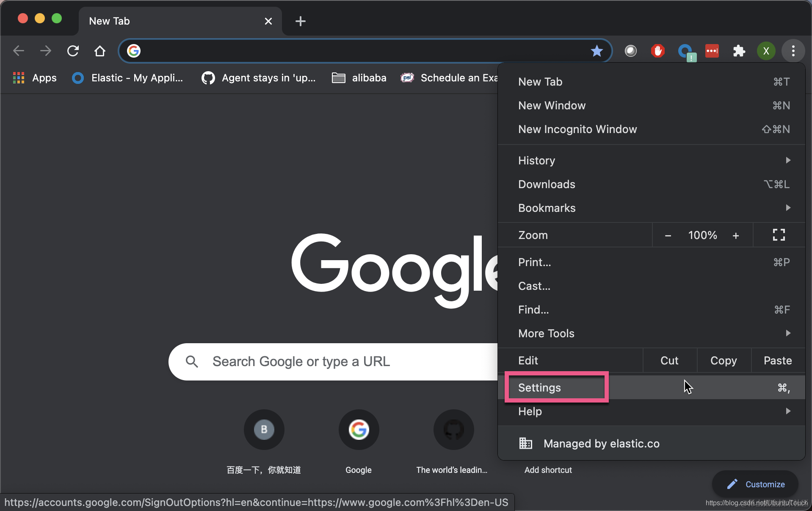Open the red stop-hand ad blocker extension
Viewport: 812px width, 511px height.
658,51
